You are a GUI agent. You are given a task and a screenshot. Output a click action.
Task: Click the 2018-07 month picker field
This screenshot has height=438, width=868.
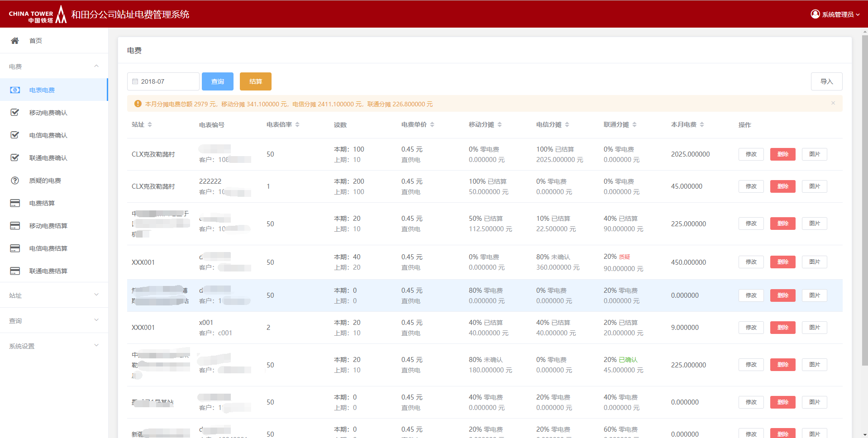(x=163, y=81)
